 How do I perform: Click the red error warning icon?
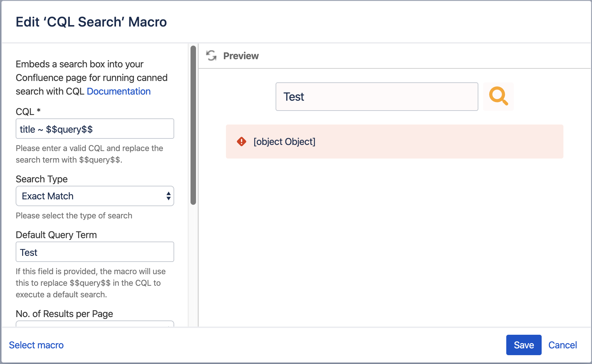pyautogui.click(x=242, y=142)
